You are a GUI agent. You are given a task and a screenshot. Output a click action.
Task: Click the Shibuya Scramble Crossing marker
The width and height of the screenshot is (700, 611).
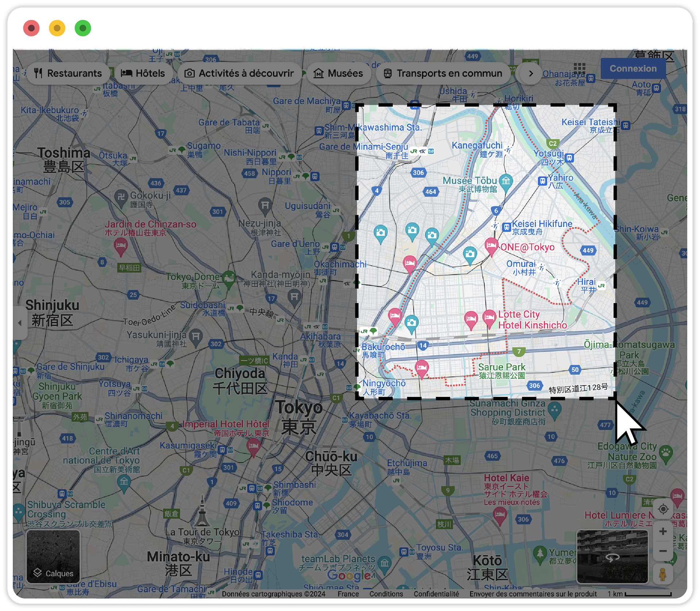(18, 512)
